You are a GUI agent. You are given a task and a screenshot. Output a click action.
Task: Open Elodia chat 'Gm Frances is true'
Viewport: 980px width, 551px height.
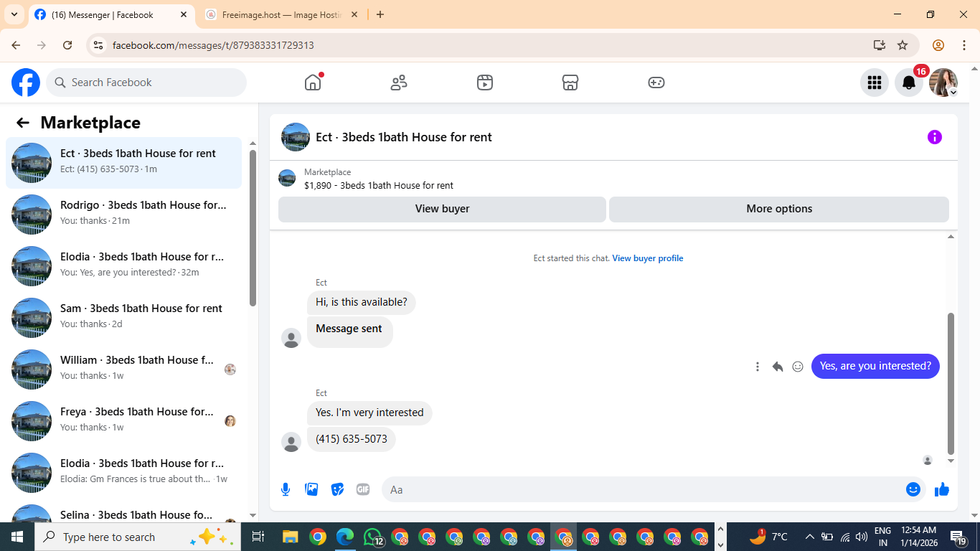coord(123,473)
